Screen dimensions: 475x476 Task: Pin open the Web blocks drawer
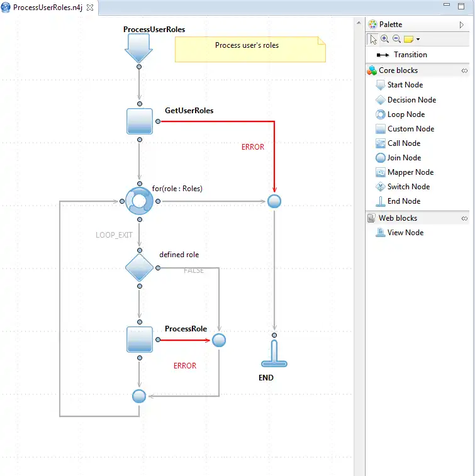tap(464, 219)
